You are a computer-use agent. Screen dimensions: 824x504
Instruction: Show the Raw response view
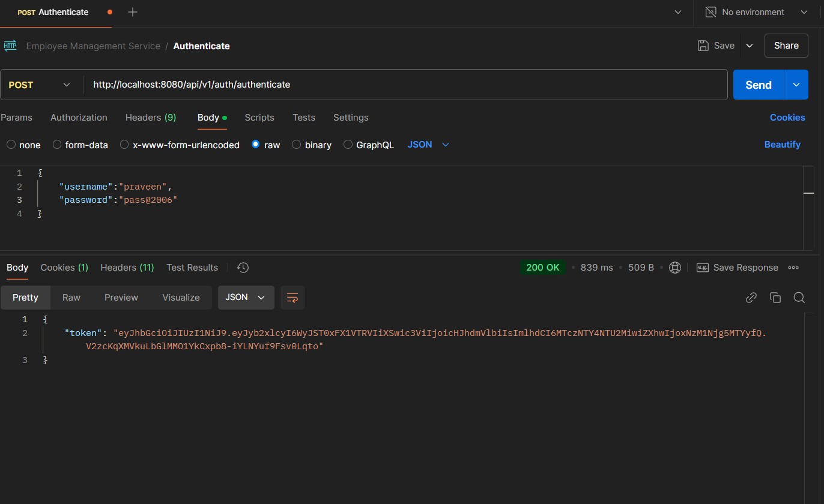coord(71,298)
